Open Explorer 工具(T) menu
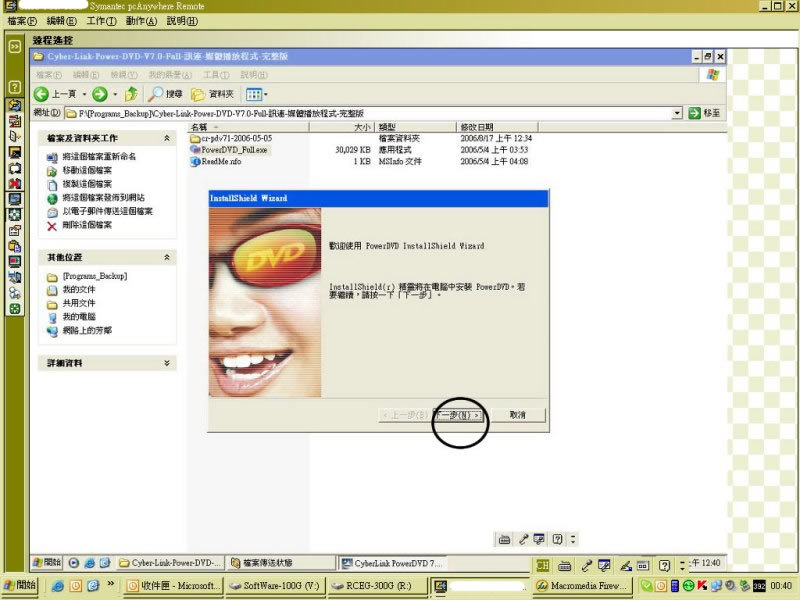 (216, 75)
